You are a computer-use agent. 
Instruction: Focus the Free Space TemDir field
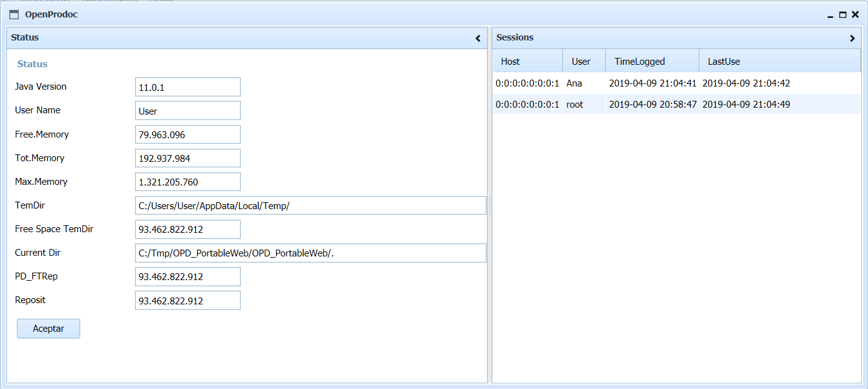(188, 229)
